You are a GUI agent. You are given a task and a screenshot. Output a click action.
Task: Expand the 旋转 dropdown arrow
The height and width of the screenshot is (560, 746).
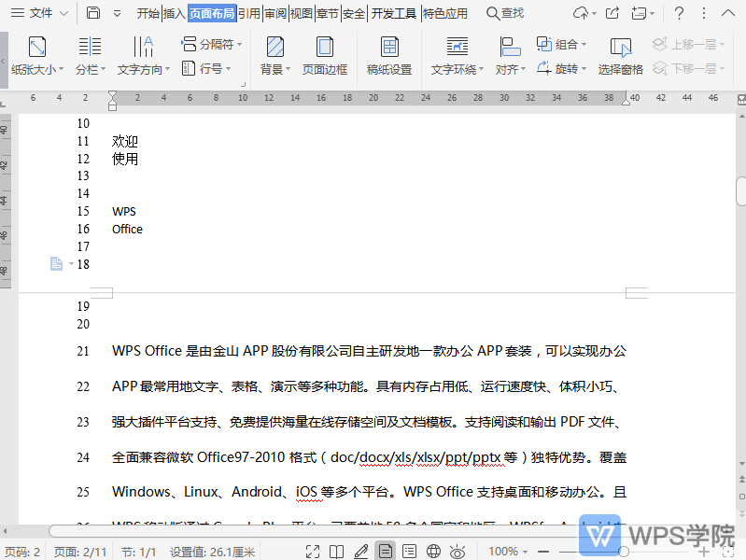(x=584, y=68)
